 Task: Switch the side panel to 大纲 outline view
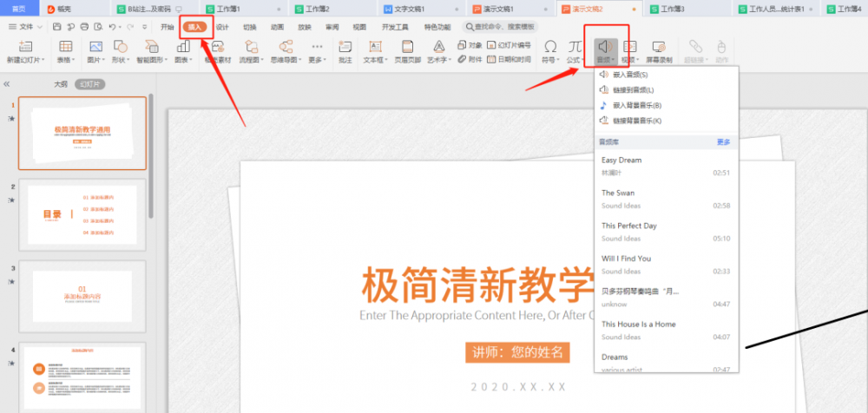pos(61,84)
